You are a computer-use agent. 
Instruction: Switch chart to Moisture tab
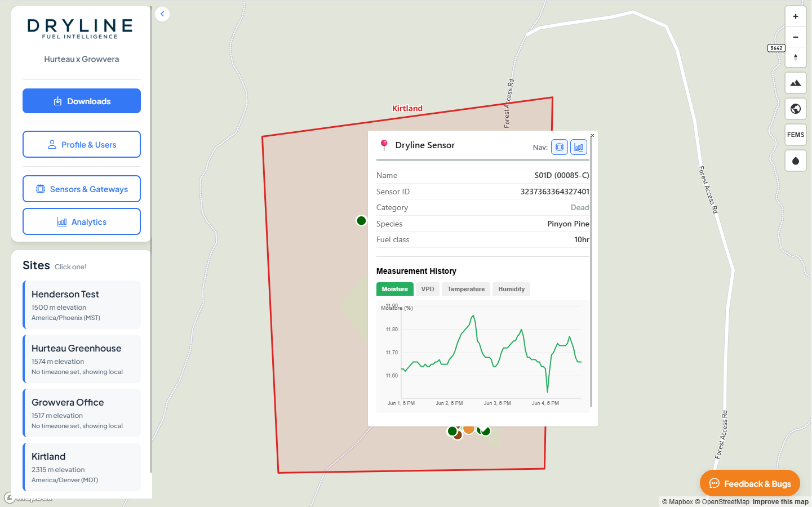tap(395, 289)
